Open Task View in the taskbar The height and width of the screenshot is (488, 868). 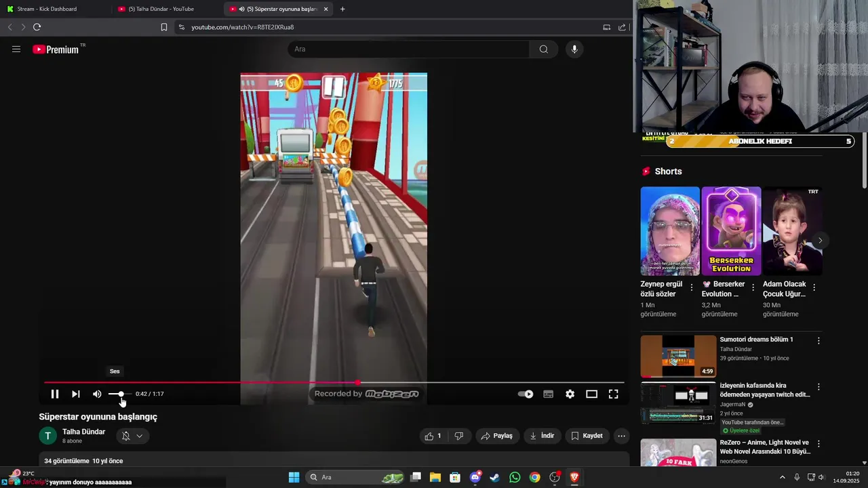click(x=416, y=477)
